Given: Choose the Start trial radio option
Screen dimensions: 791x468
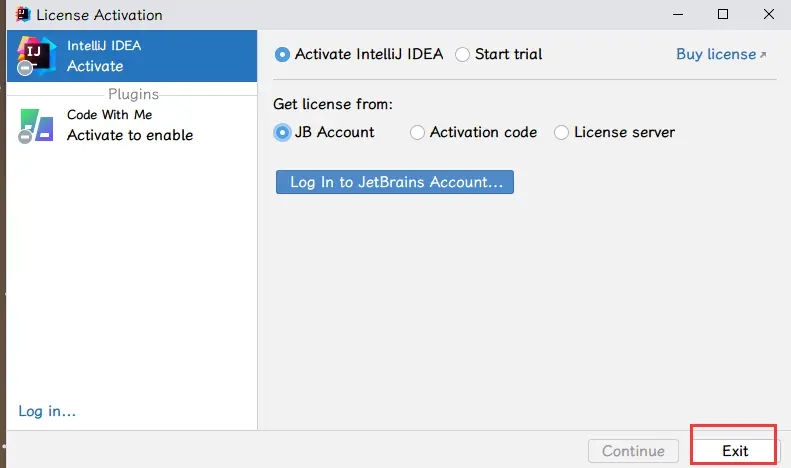Looking at the screenshot, I should coord(462,55).
